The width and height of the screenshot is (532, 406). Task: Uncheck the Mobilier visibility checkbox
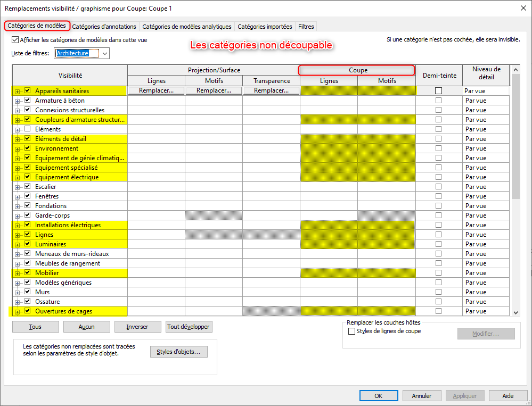click(x=27, y=273)
